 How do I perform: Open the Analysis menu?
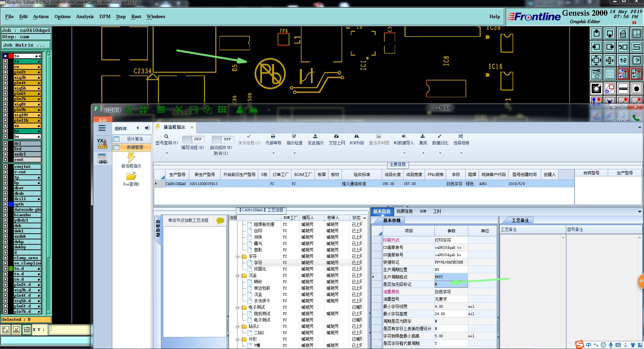point(85,16)
